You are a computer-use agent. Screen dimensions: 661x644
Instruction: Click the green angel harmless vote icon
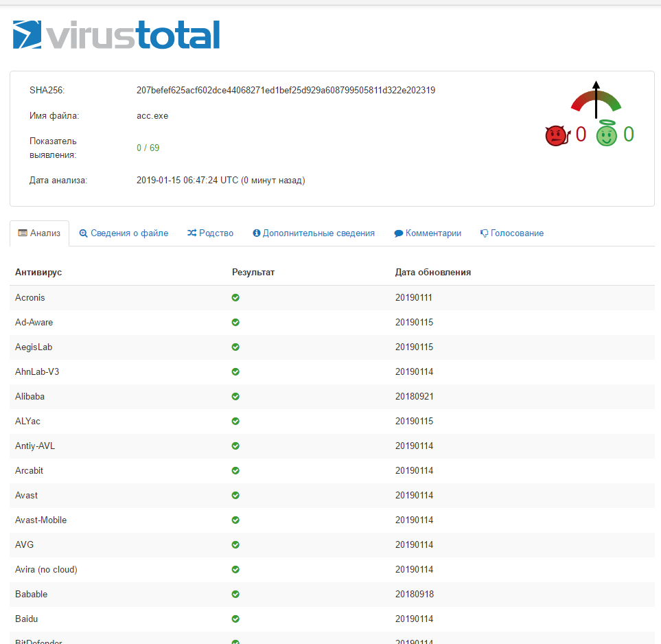tap(607, 133)
